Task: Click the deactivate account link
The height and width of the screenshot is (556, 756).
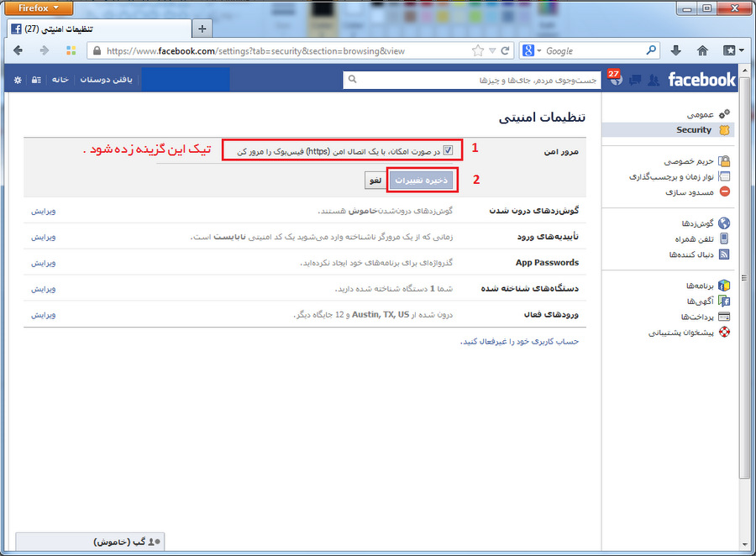Action: (x=519, y=342)
